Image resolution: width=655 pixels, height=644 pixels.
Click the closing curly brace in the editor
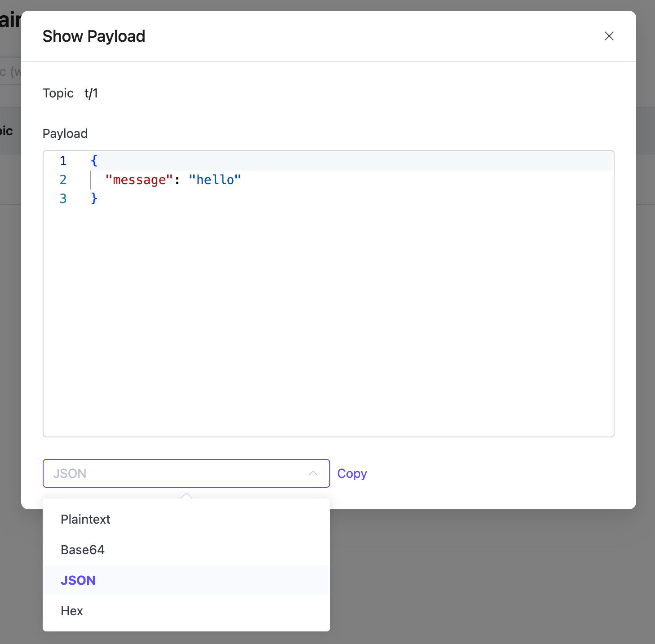tap(94, 198)
